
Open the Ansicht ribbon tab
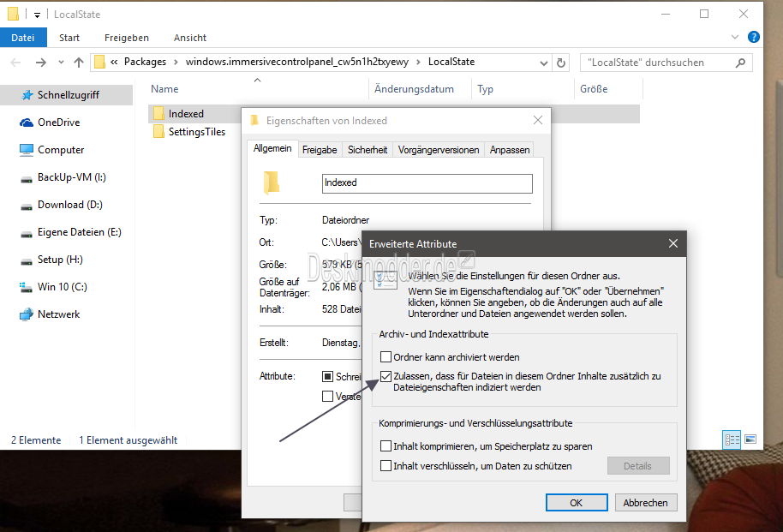click(190, 38)
